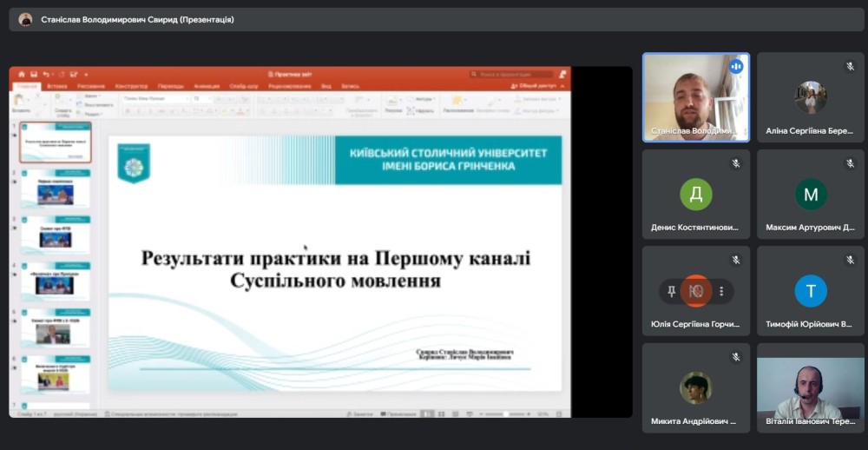Click the Рисунок picture icon in ribbon
868x450 pixels.
393,103
